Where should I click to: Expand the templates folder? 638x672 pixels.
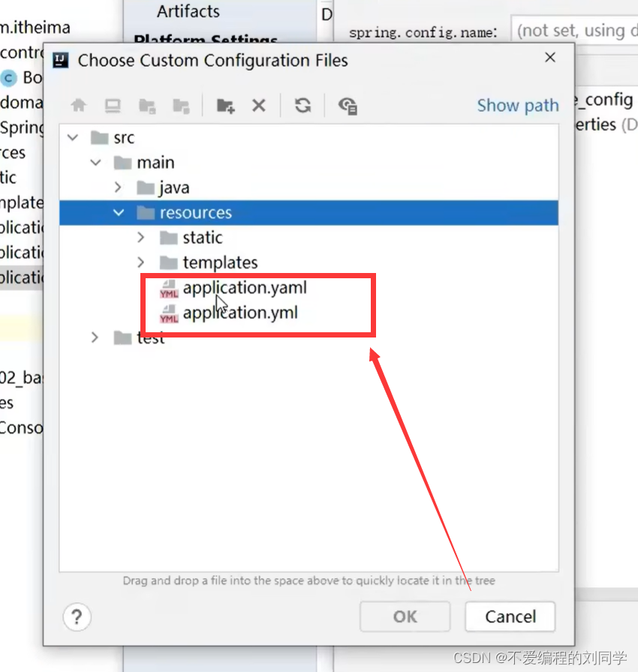(x=141, y=262)
